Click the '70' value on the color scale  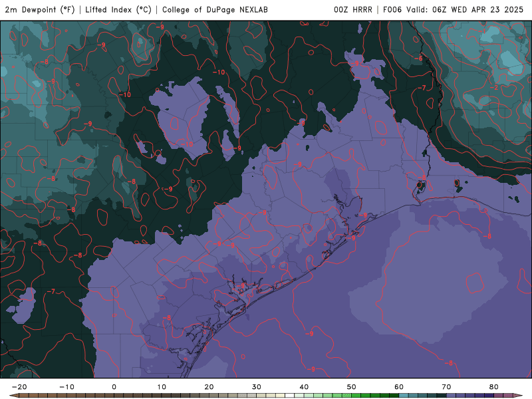coord(446,387)
